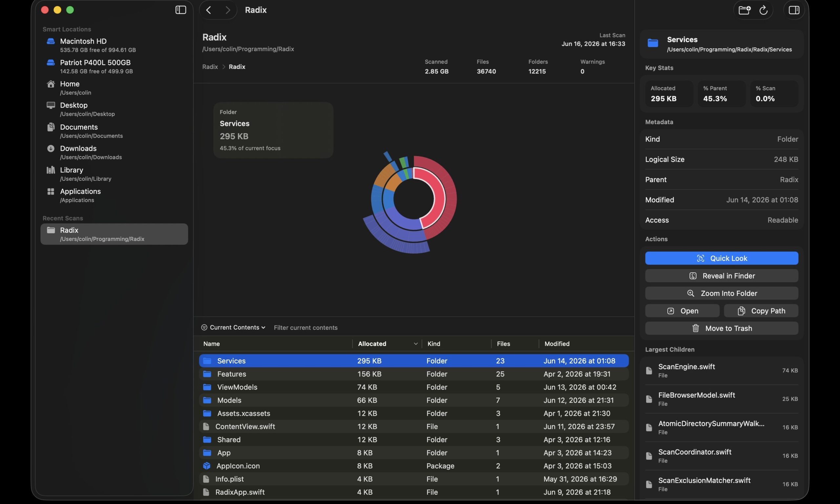
Task: Select AtomicDirectorySummaryWalk file in Largest Children
Action: pyautogui.click(x=722, y=428)
